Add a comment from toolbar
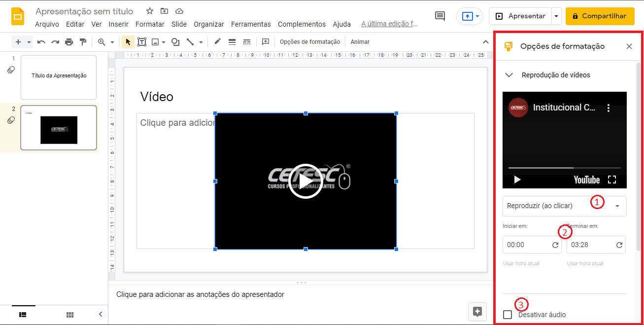The width and height of the screenshot is (644, 325). [266, 42]
